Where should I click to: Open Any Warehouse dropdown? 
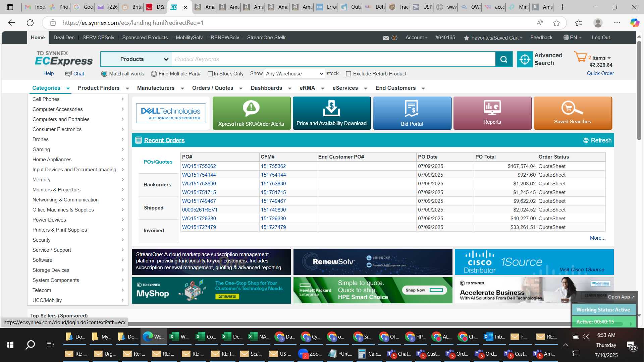[x=294, y=74]
